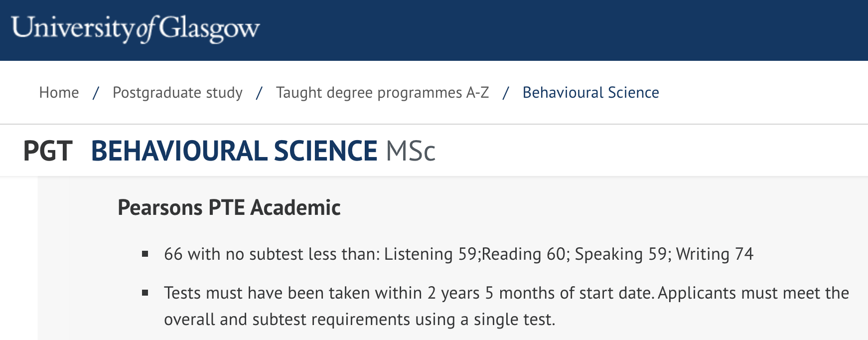Select the Behavioural Science breadcrumb link
The height and width of the screenshot is (340, 868).
coord(590,93)
